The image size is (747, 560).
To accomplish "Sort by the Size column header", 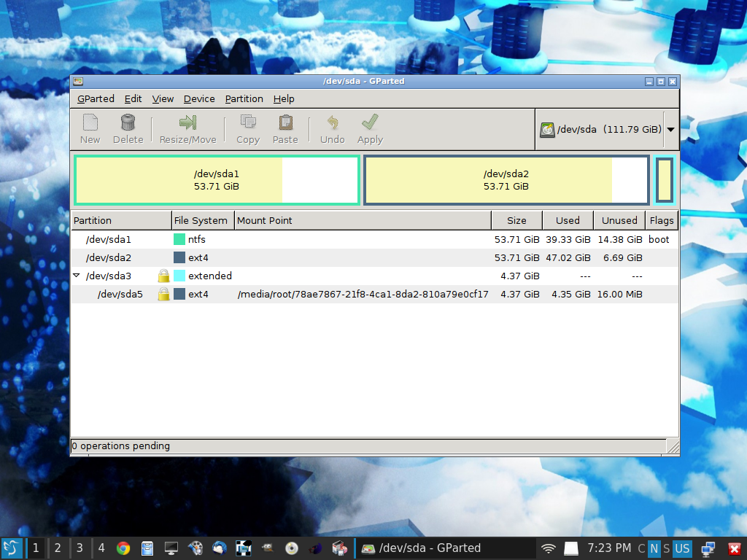I will pos(517,220).
